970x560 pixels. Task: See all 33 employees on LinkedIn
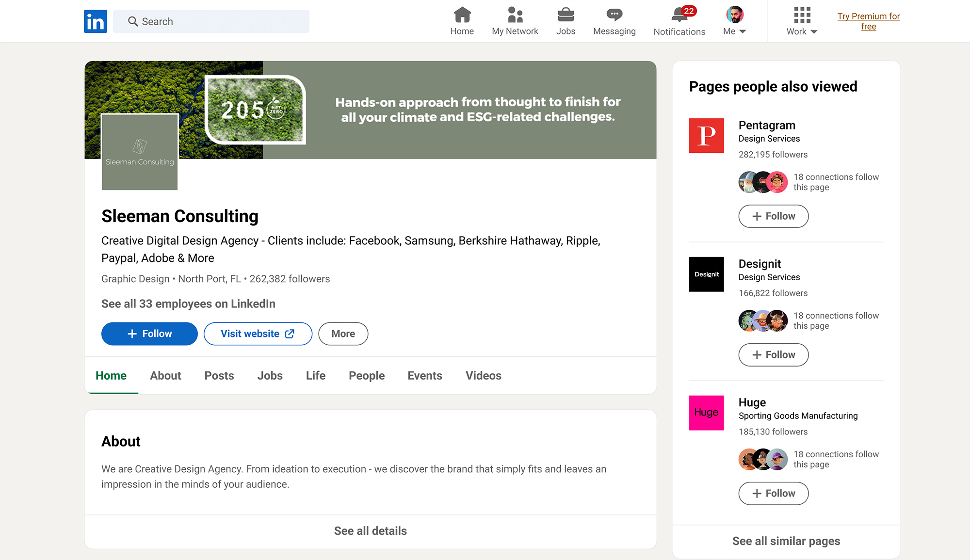[x=188, y=304]
